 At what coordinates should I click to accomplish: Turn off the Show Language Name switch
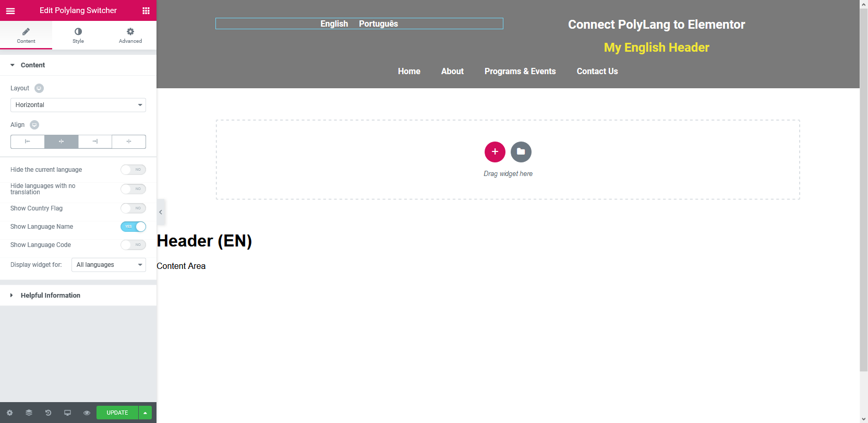[133, 227]
